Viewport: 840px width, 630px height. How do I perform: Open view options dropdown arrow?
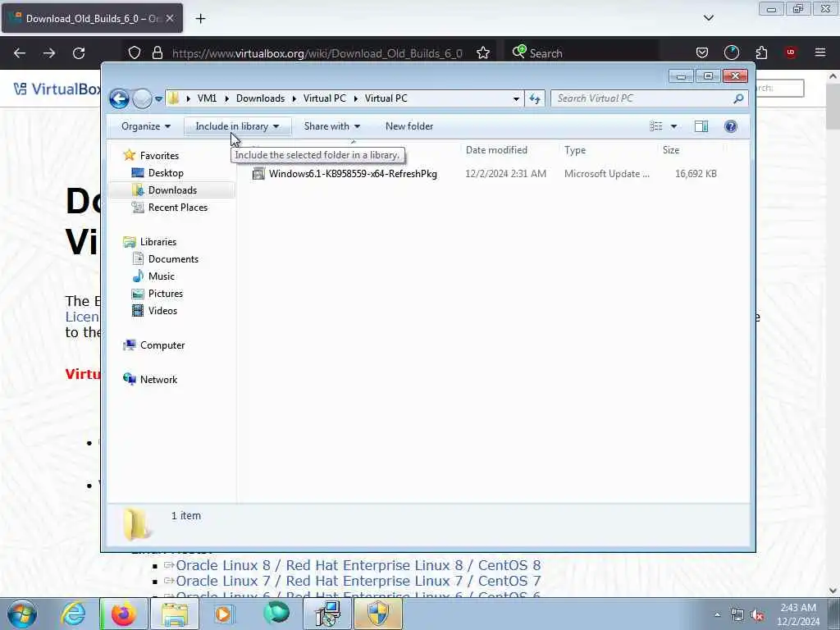click(674, 126)
